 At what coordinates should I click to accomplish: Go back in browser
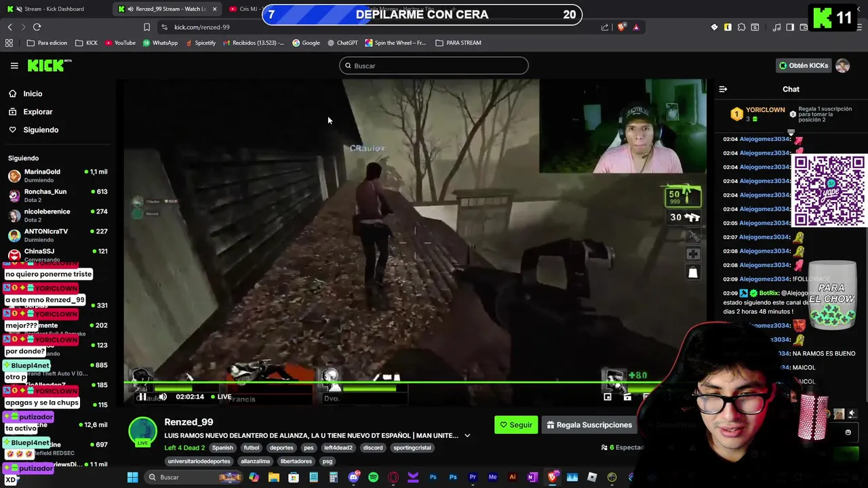click(10, 27)
